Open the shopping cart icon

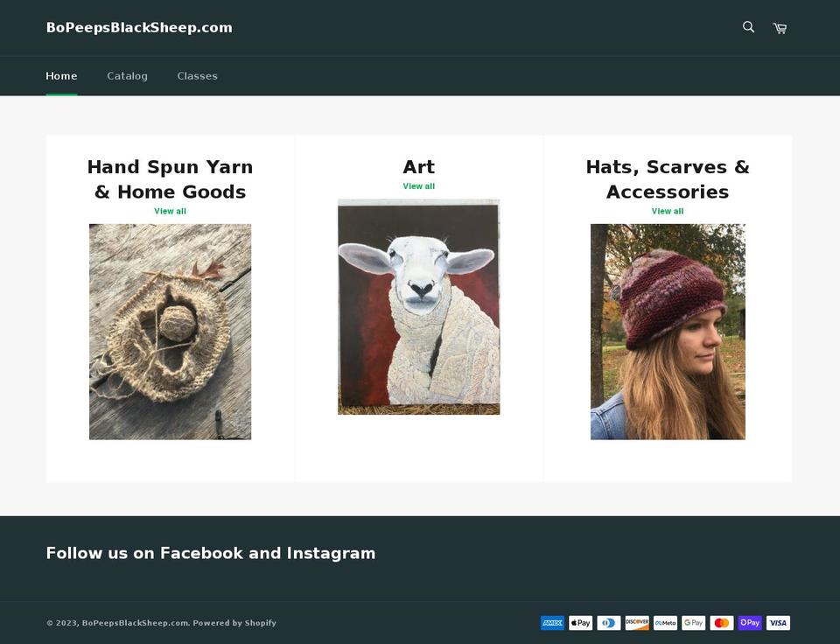[x=780, y=28]
